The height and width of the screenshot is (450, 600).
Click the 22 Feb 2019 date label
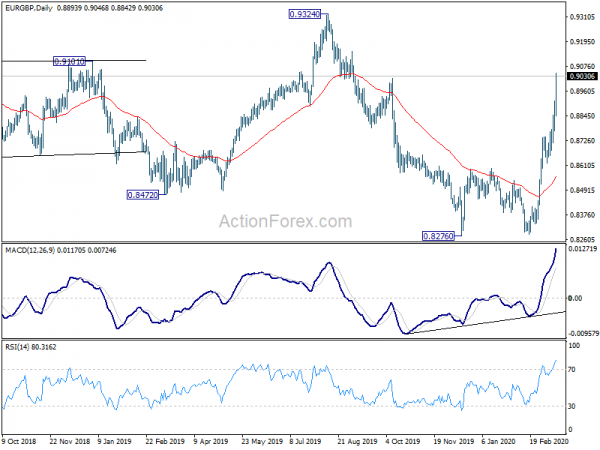pos(165,441)
